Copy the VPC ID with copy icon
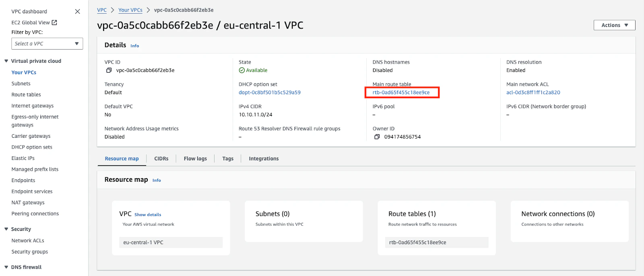Image resolution: width=644 pixels, height=276 pixels. [109, 70]
